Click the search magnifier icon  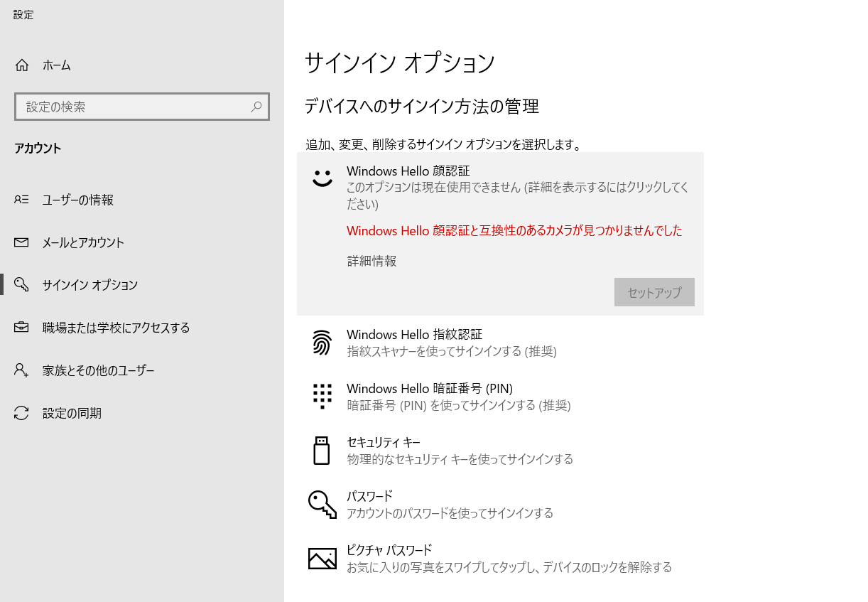coord(256,107)
